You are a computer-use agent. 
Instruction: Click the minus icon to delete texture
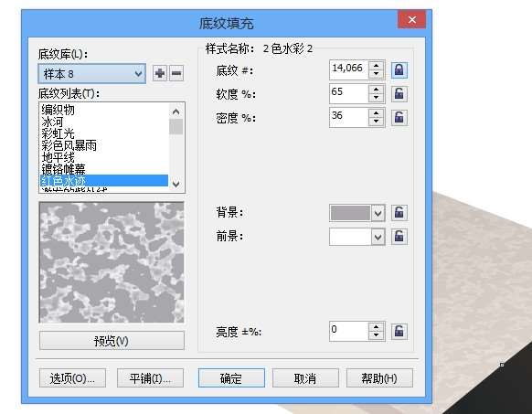[x=176, y=73]
